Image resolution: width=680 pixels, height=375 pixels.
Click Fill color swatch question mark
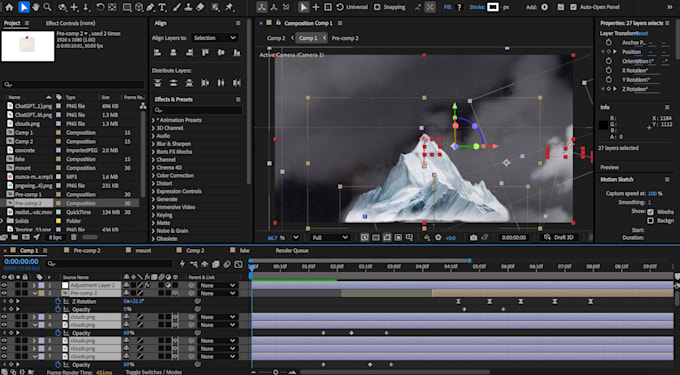click(459, 7)
